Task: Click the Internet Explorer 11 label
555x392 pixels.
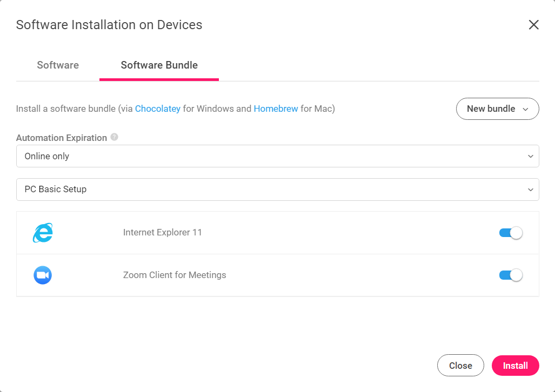Action: coord(163,232)
